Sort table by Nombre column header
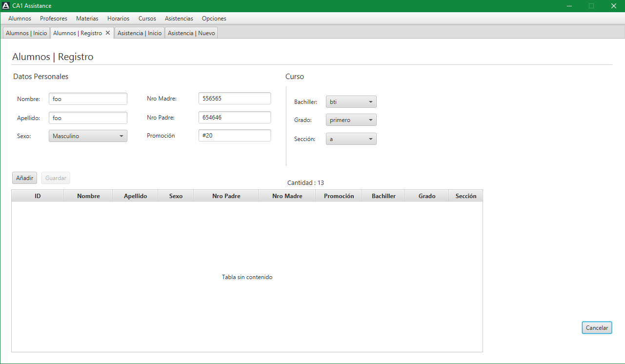The image size is (625, 364). coord(88,196)
